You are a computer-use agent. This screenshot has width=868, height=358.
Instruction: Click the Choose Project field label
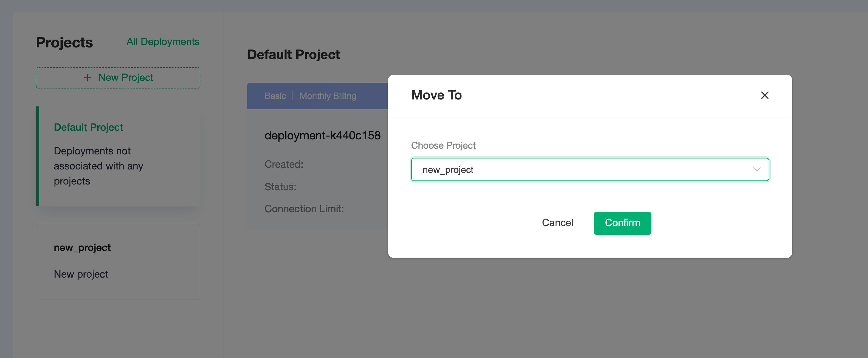[443, 145]
